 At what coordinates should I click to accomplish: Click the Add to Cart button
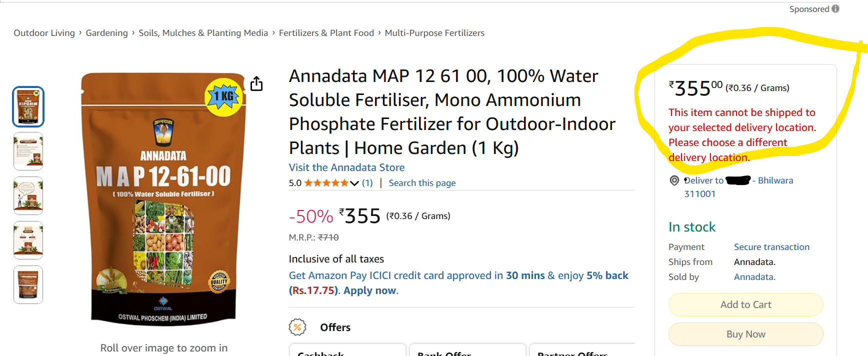(x=745, y=304)
